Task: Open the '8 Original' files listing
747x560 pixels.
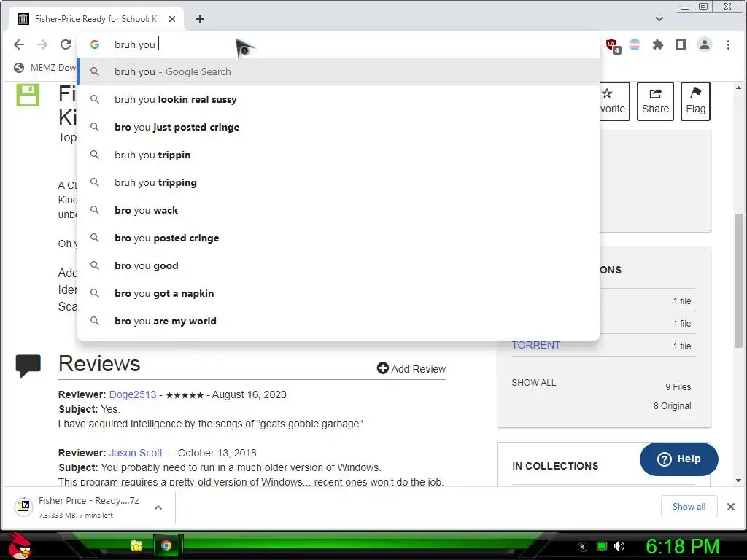Action: [x=672, y=406]
